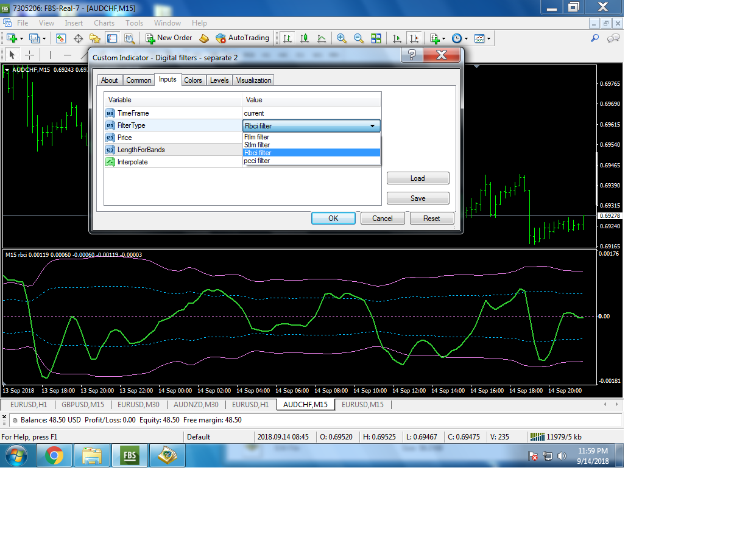Viewport: 748px width, 560px height.
Task: Choose 'pcci filter' from the dropdown list
Action: pyautogui.click(x=256, y=161)
